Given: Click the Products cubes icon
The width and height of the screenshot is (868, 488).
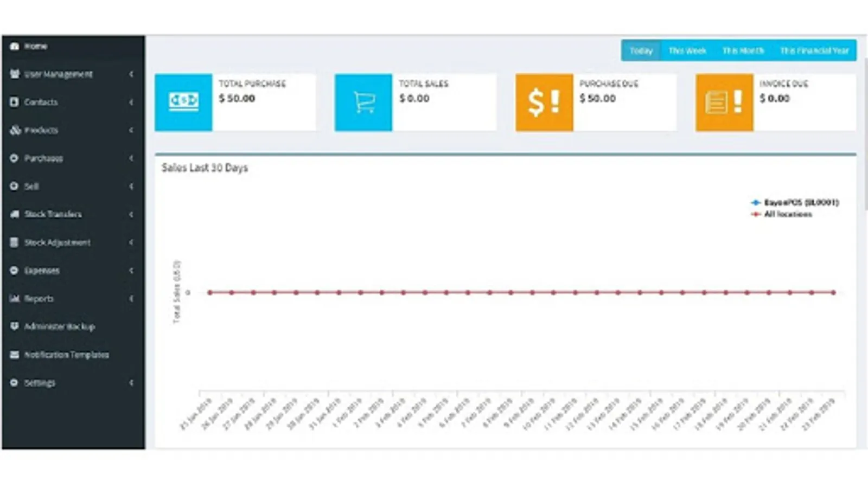Looking at the screenshot, I should tap(15, 130).
